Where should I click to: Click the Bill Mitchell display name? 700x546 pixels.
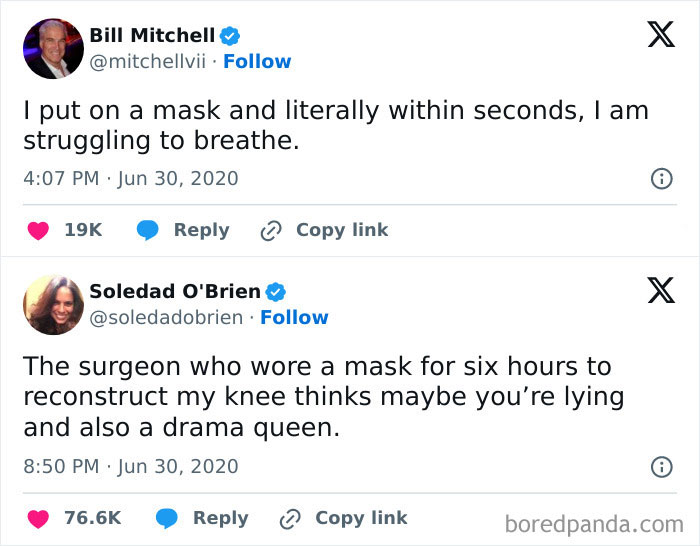[152, 36]
